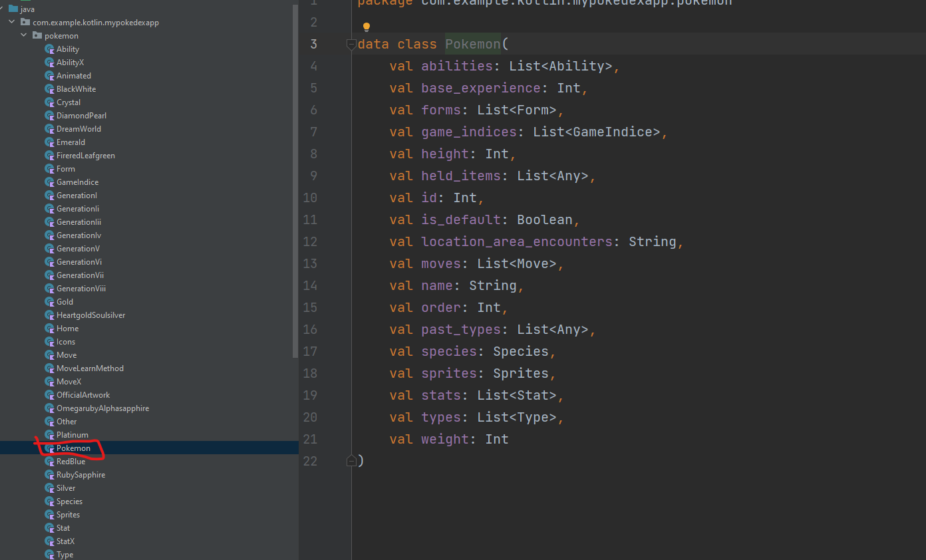This screenshot has height=560, width=926.
Task: Open the GenerationViii class file
Action: [80, 289]
